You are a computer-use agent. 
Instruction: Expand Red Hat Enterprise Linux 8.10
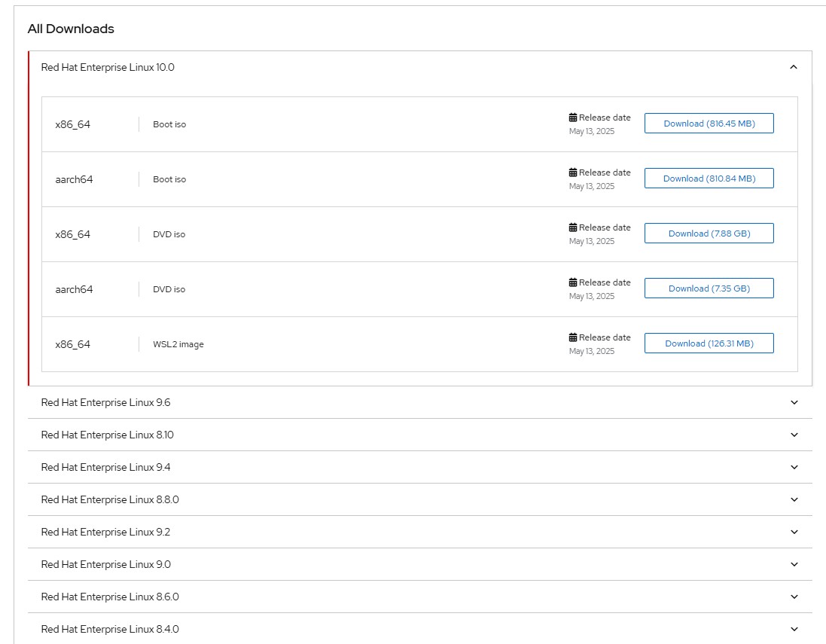pyautogui.click(x=420, y=435)
